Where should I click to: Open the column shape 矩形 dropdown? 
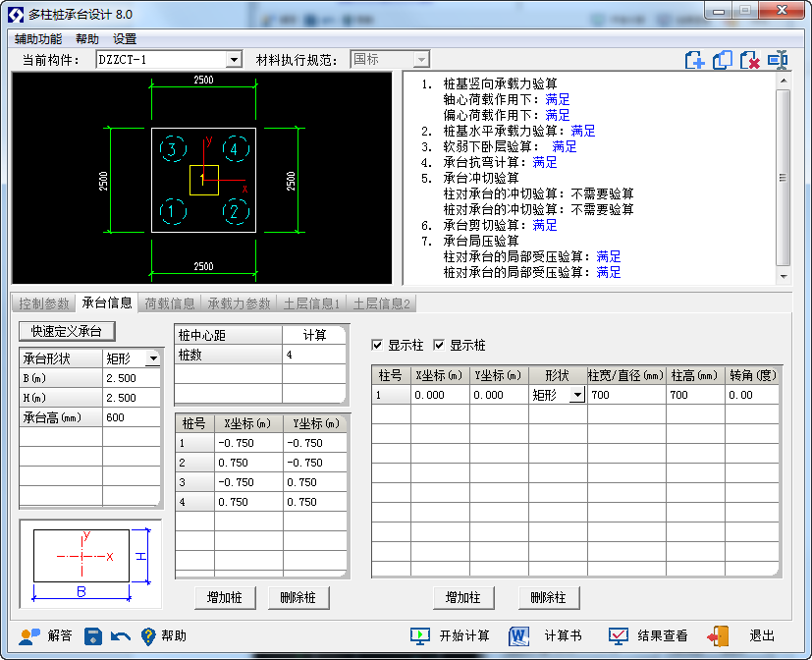point(577,395)
